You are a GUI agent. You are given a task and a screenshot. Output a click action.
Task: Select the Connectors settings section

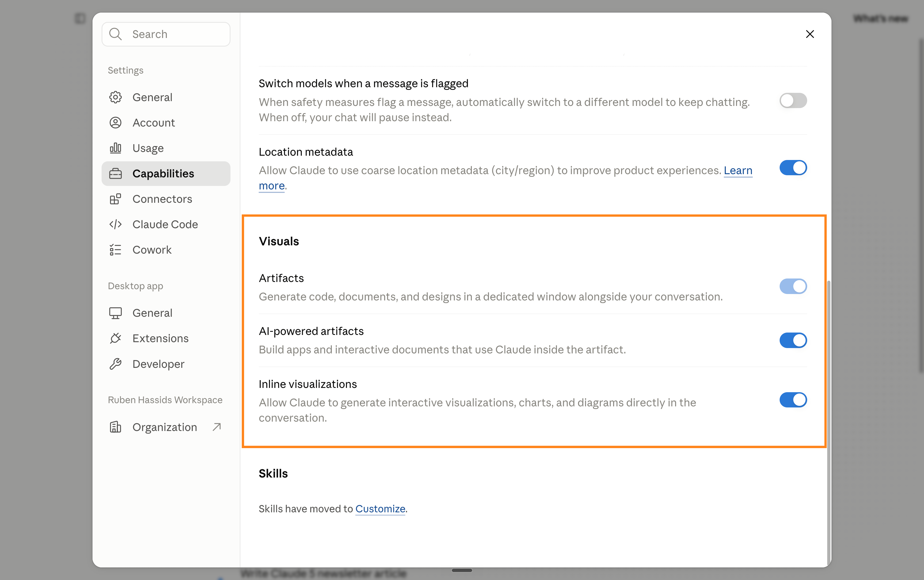pos(166,199)
